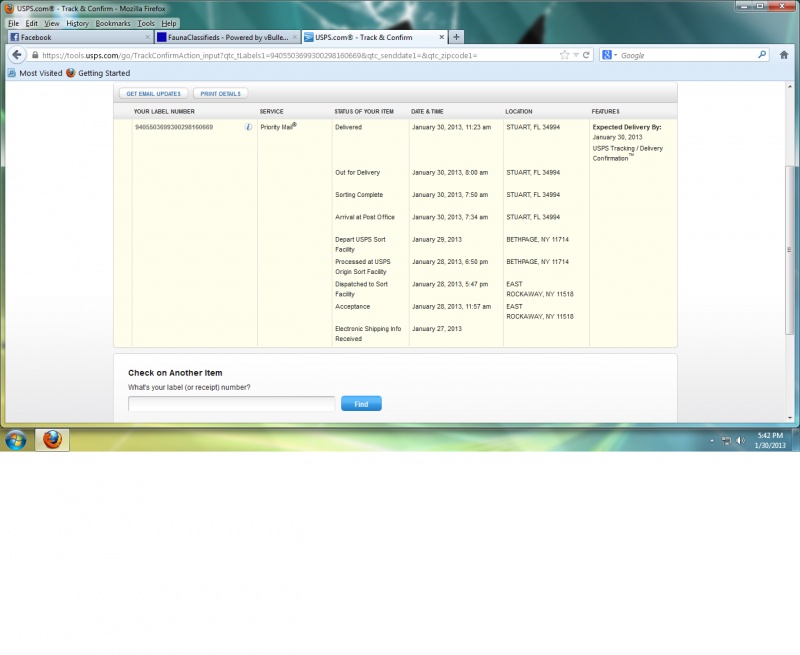Click the reload page icon
The width and height of the screenshot is (800, 655).
click(586, 55)
